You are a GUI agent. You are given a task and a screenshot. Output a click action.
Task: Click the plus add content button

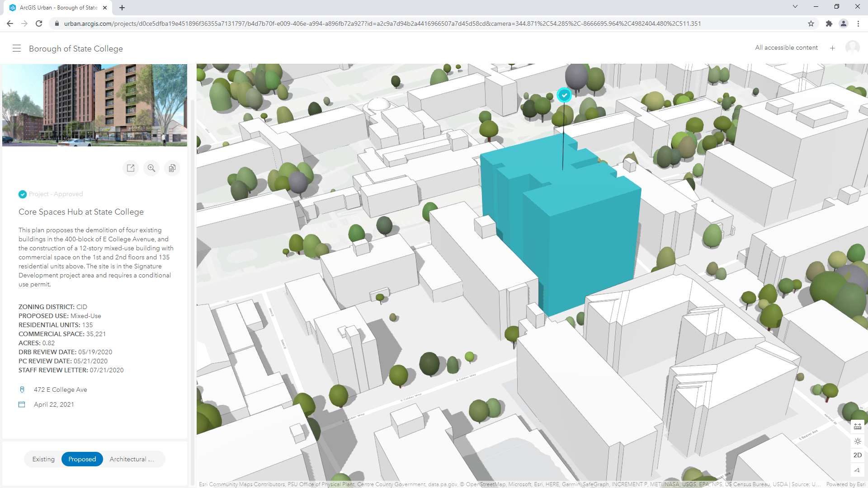coord(832,48)
